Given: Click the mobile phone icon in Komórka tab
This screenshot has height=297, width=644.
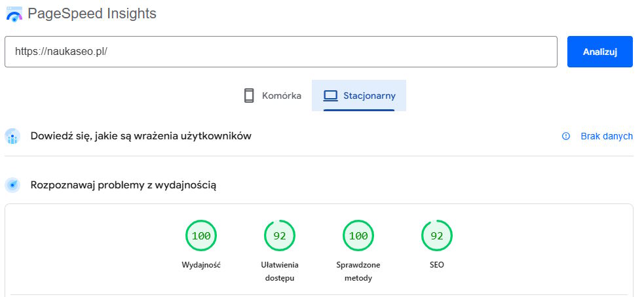Looking at the screenshot, I should (249, 96).
